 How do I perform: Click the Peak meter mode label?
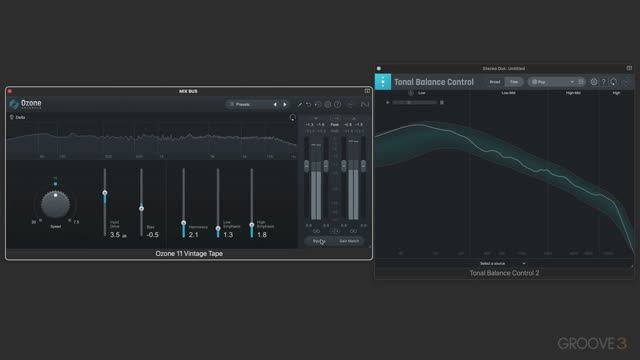tap(335, 124)
